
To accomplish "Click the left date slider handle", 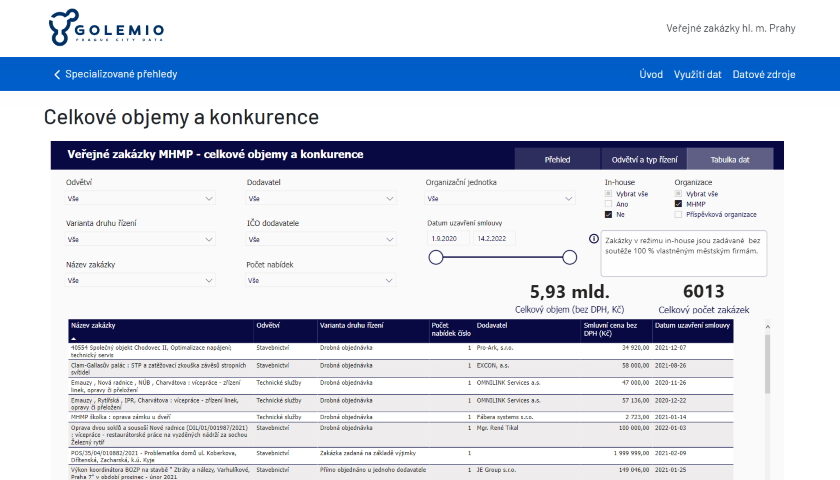I will tap(436, 258).
